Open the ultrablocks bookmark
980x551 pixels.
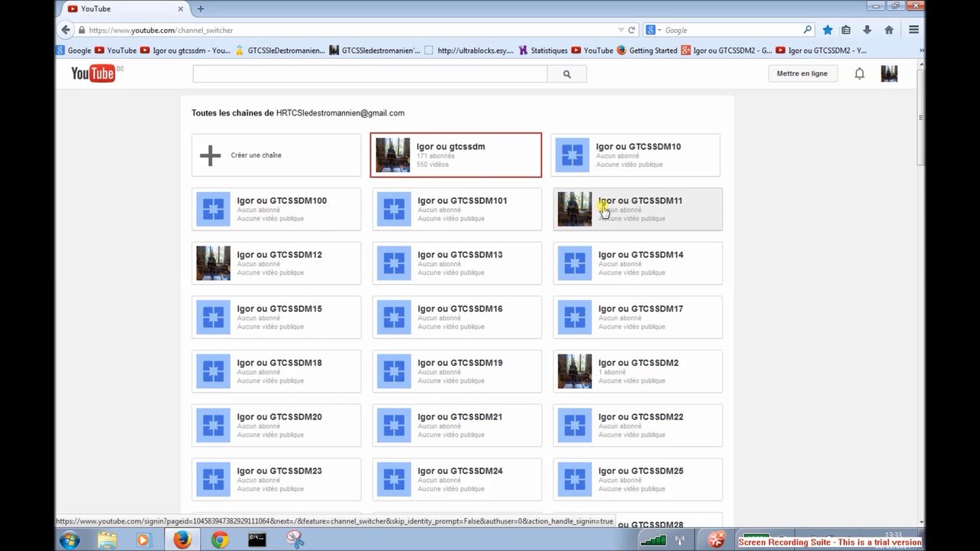pyautogui.click(x=469, y=51)
